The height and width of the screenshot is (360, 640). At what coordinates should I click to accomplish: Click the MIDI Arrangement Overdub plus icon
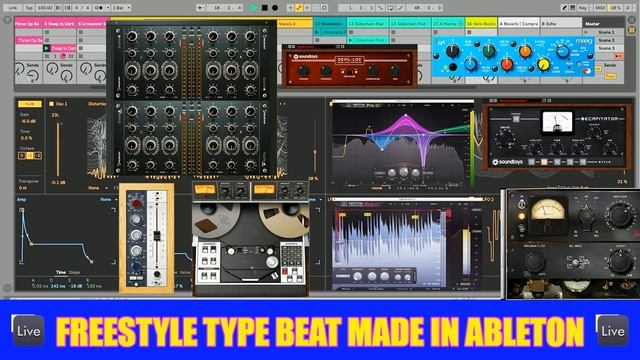click(x=290, y=8)
